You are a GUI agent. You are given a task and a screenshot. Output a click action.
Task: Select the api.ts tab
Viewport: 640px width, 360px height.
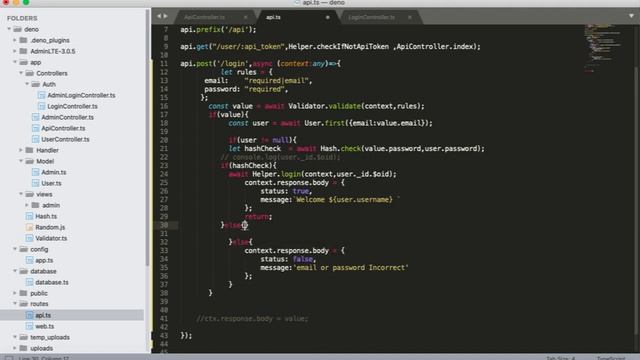click(273, 17)
